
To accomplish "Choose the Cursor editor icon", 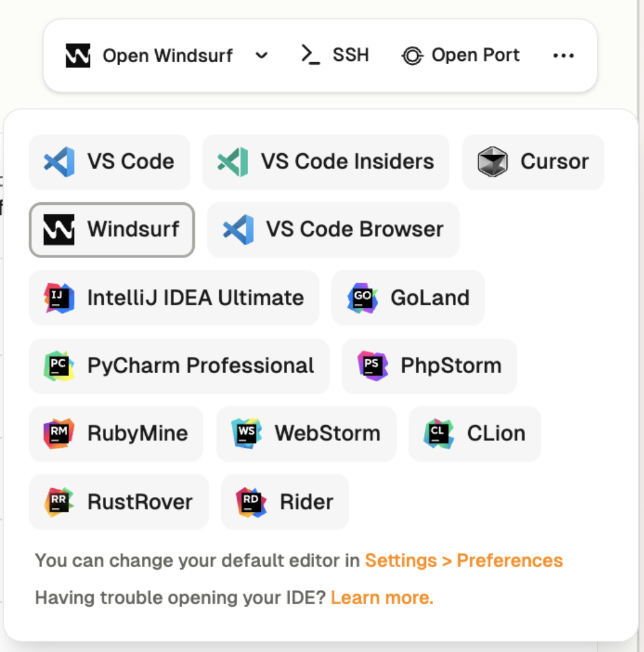I will (x=492, y=162).
